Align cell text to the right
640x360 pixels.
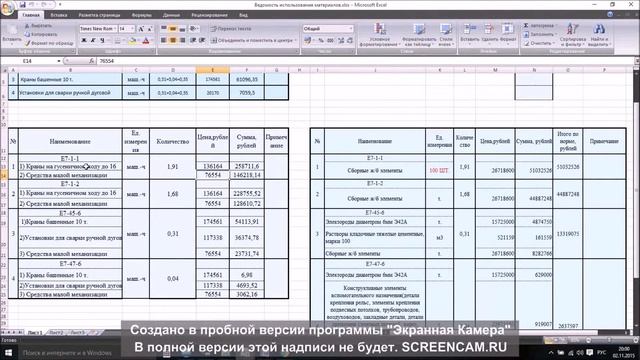(x=182, y=40)
